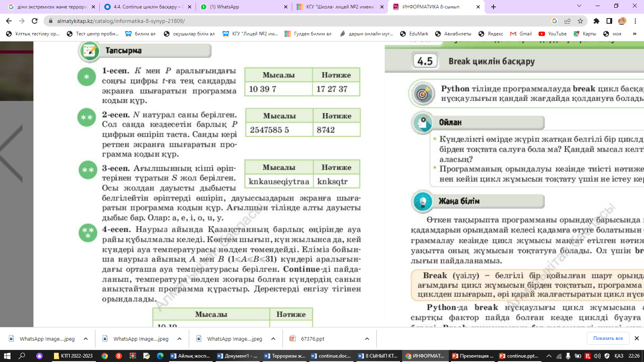The width and height of the screenshot is (644, 362).
Task: Switch to the '4.4. Continue циклін басқару' tab
Action: tap(147, 7)
